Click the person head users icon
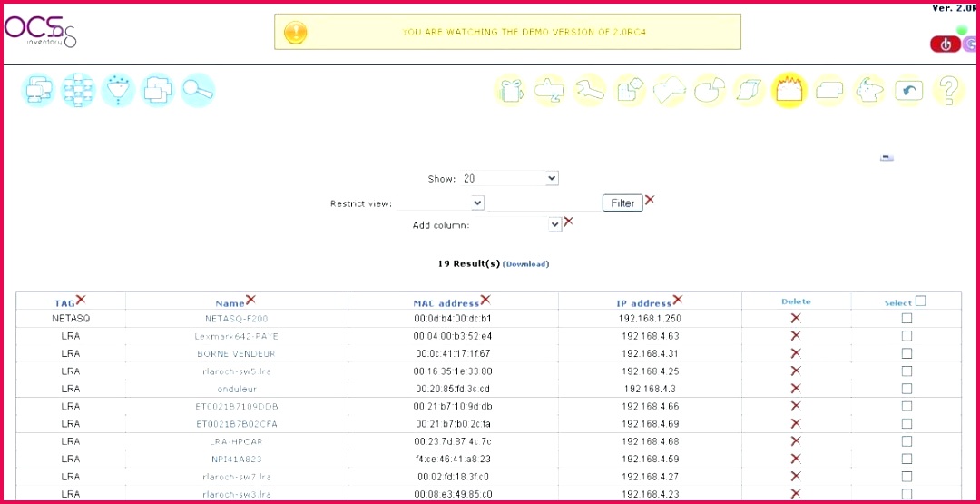The image size is (980, 504). coord(868,91)
